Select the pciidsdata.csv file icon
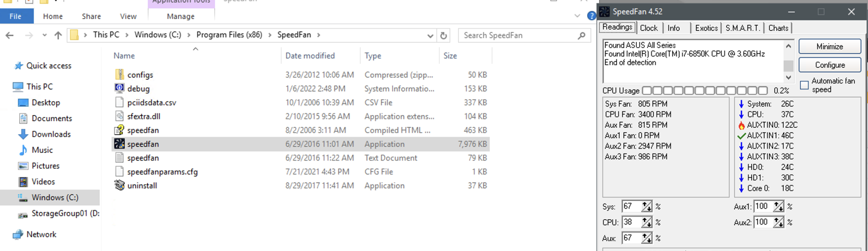This screenshot has width=868, height=251. (119, 102)
